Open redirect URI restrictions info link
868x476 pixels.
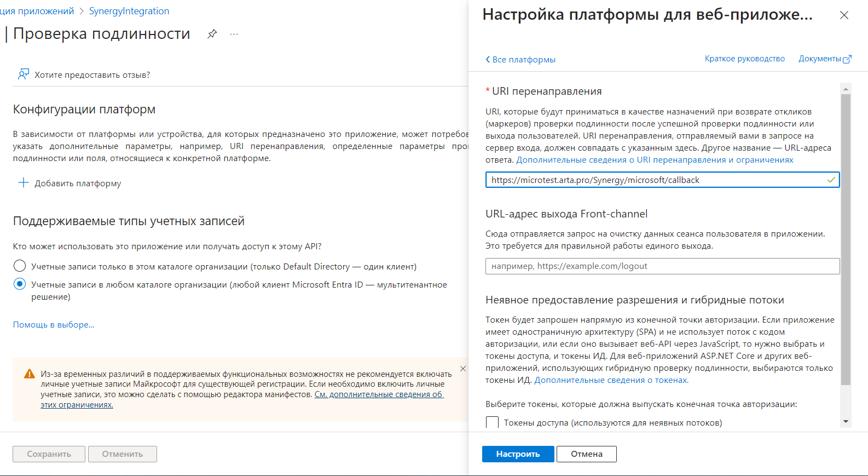coord(655,160)
